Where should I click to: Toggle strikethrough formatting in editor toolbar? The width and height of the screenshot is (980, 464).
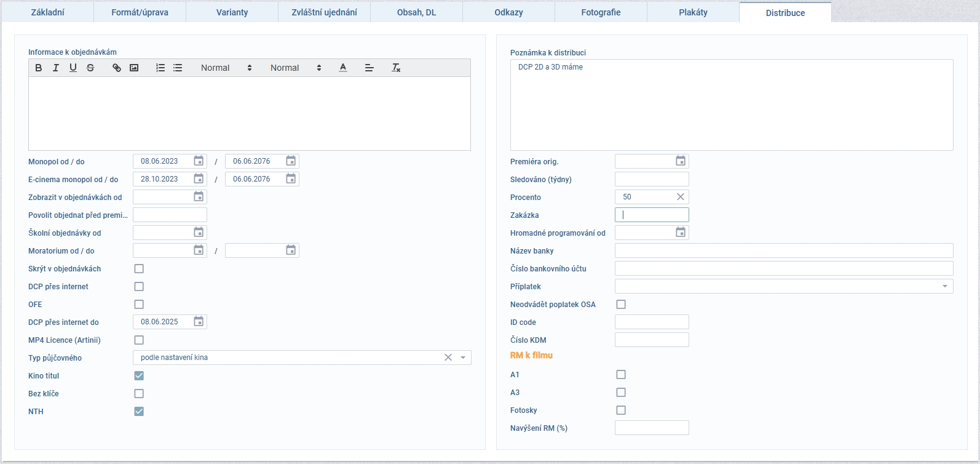point(90,68)
